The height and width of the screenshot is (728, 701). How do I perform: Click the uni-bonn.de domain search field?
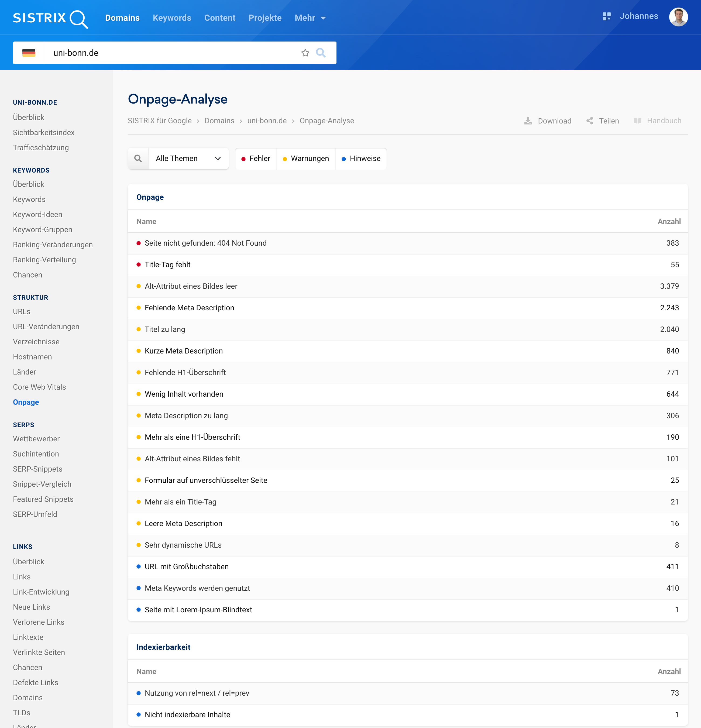pyautogui.click(x=171, y=53)
